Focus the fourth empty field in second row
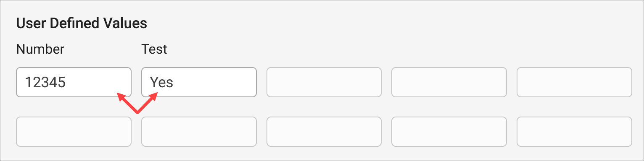Image resolution: width=644 pixels, height=161 pixels. tap(449, 132)
